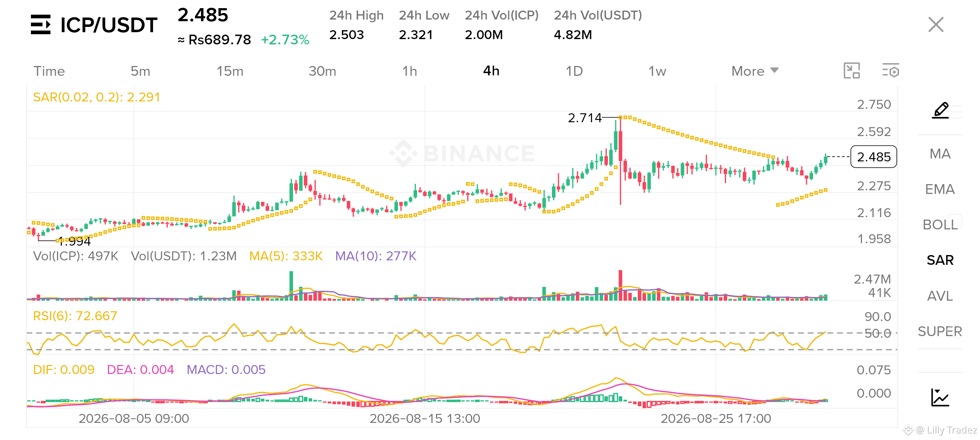Click the Vol(ICP): 497K label

point(76,256)
